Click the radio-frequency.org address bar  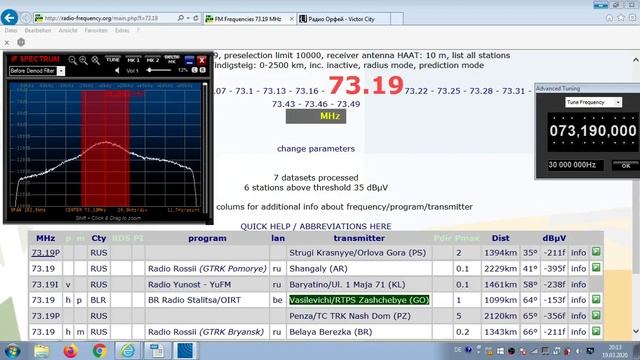pos(105,18)
